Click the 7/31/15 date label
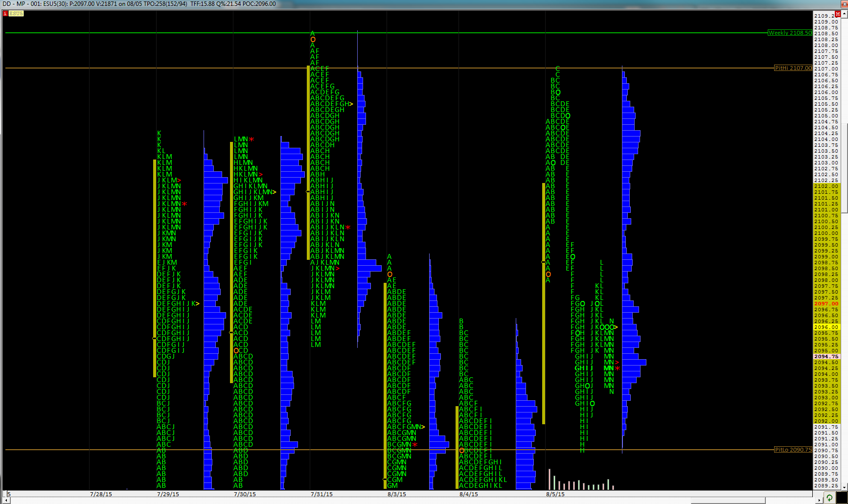 point(321,494)
